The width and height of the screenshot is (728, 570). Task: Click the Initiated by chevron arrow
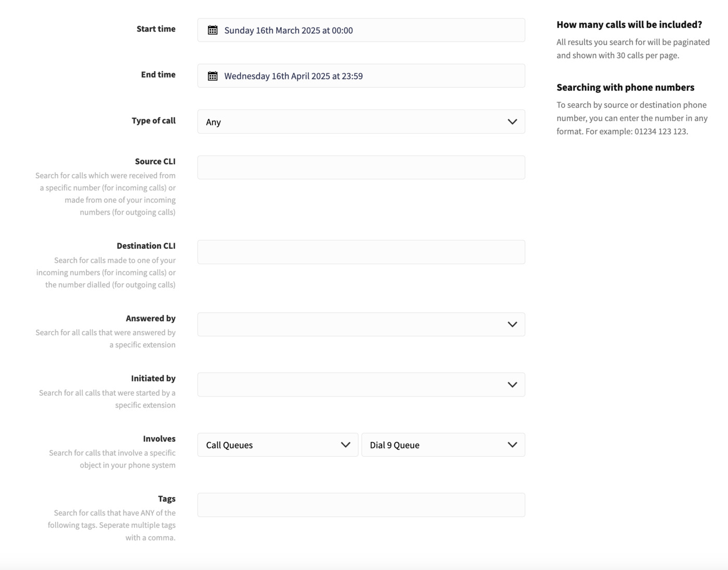point(512,385)
